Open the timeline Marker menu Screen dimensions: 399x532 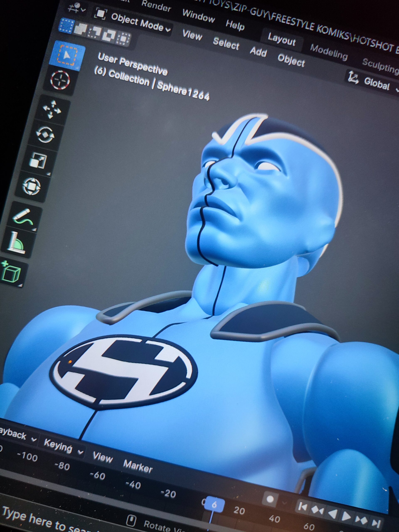click(138, 467)
